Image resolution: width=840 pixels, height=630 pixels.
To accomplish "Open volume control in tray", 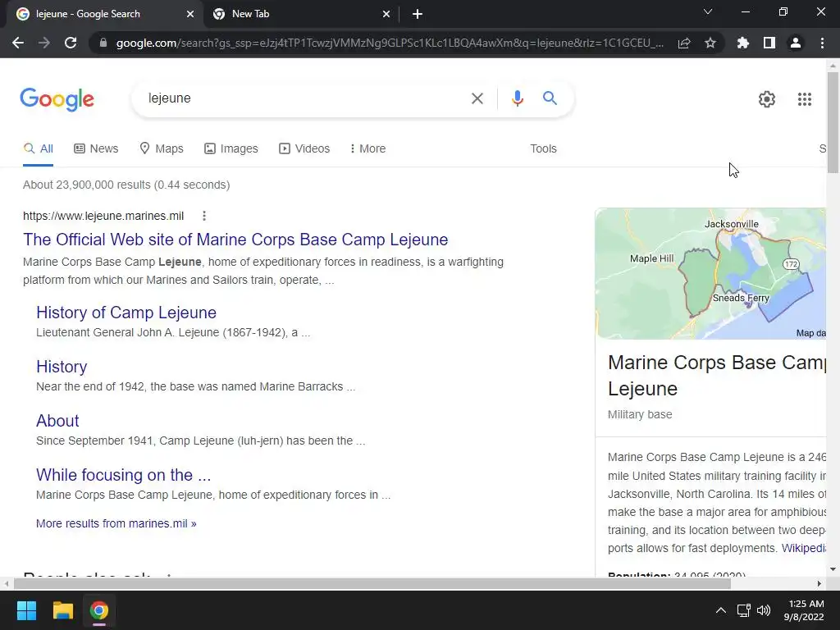I will 764,610.
